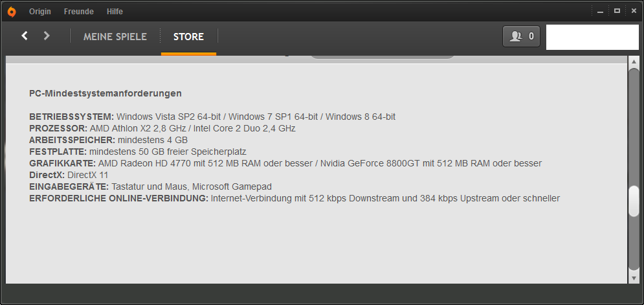
Task: Click the Origin logo icon
Action: pos(12,11)
